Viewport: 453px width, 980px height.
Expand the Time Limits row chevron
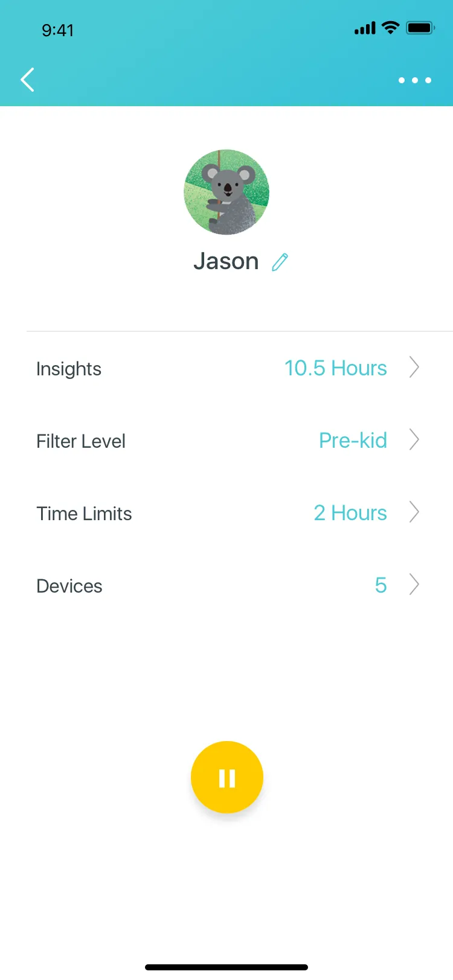click(414, 512)
